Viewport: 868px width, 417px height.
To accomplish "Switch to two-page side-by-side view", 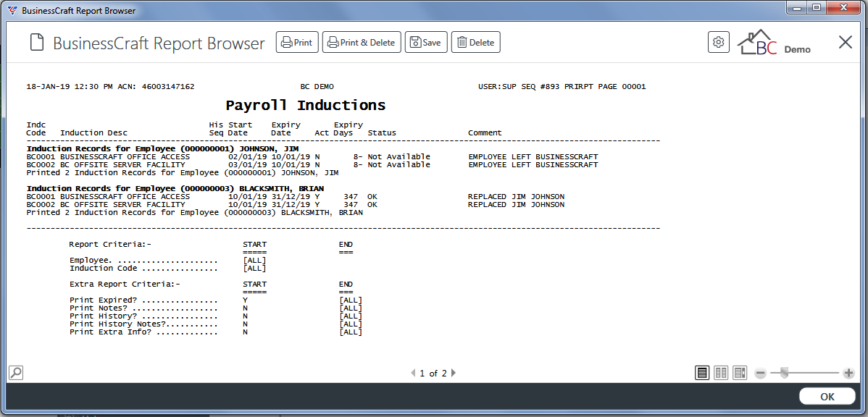I will [721, 373].
